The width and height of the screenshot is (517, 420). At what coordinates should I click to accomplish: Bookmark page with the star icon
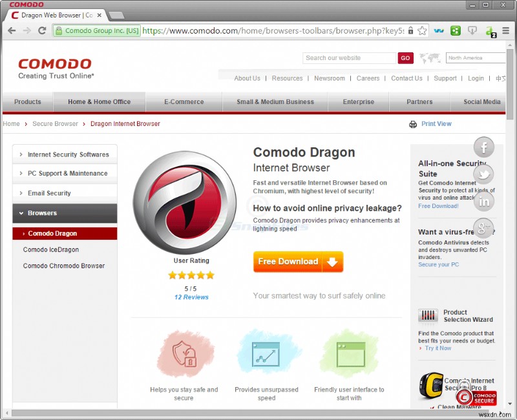[x=422, y=30]
